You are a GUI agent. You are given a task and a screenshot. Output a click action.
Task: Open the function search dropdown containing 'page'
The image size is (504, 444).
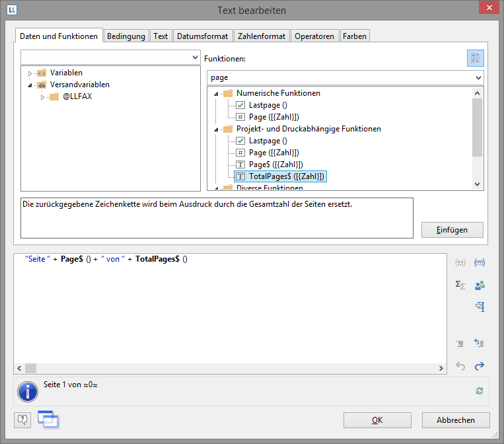pos(478,77)
